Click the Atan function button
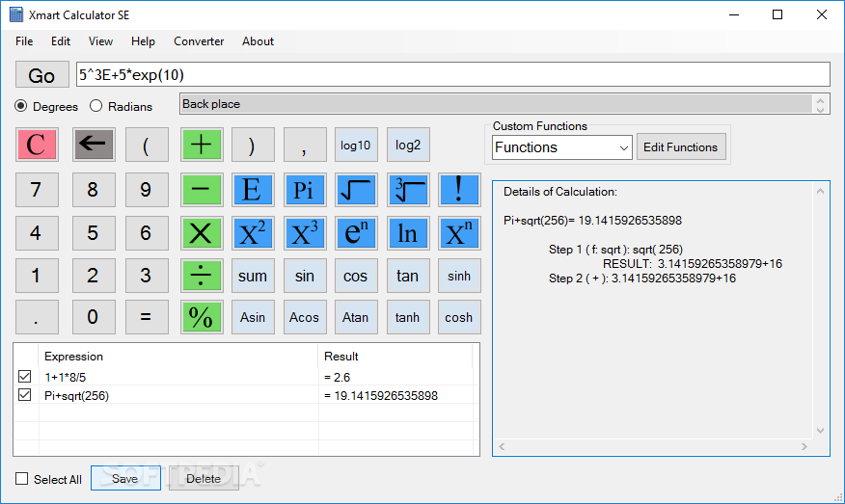The height and width of the screenshot is (504, 845). (356, 317)
